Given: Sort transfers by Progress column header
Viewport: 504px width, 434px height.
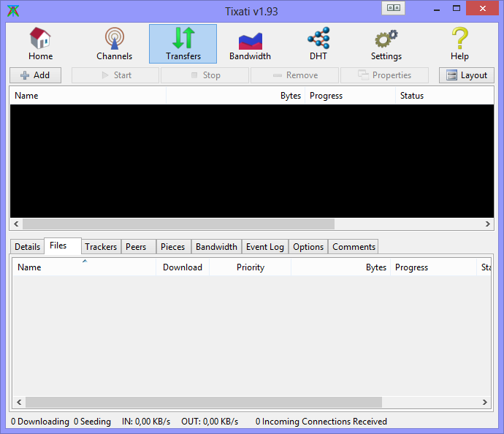Looking at the screenshot, I should pyautogui.click(x=349, y=96).
